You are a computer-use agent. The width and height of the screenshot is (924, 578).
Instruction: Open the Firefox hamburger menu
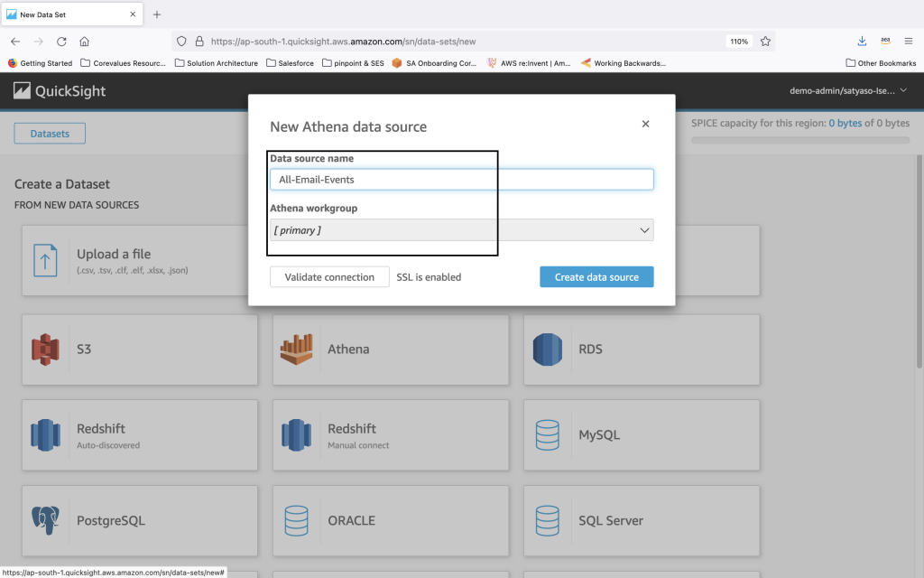[908, 42]
